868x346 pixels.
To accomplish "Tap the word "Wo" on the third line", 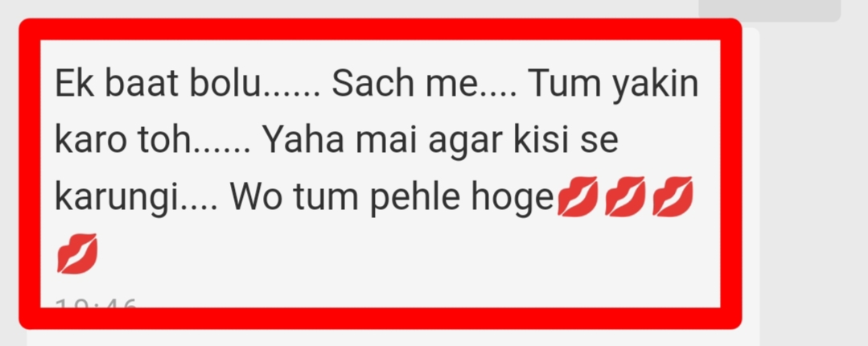I will (255, 197).
